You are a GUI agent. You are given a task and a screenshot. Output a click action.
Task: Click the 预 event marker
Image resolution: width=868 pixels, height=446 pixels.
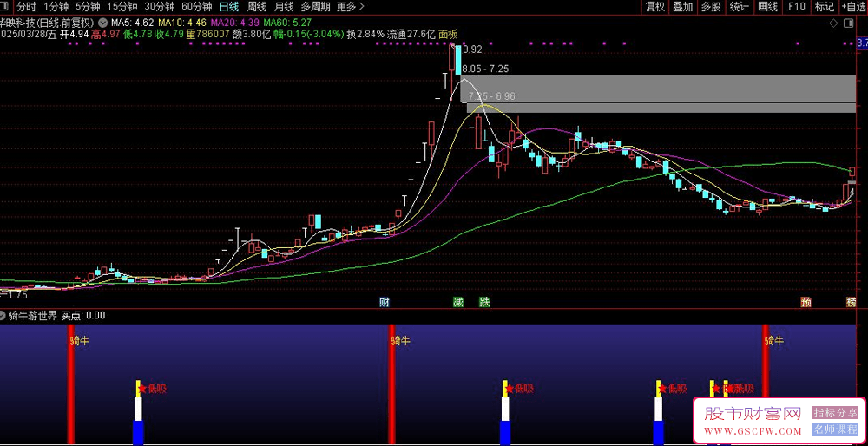[806, 302]
